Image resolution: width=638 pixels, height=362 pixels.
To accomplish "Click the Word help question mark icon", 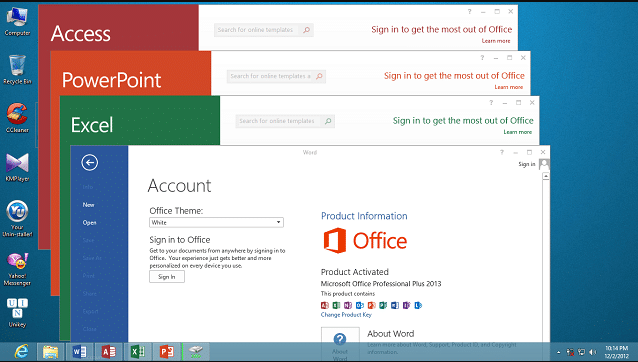I will click(502, 152).
